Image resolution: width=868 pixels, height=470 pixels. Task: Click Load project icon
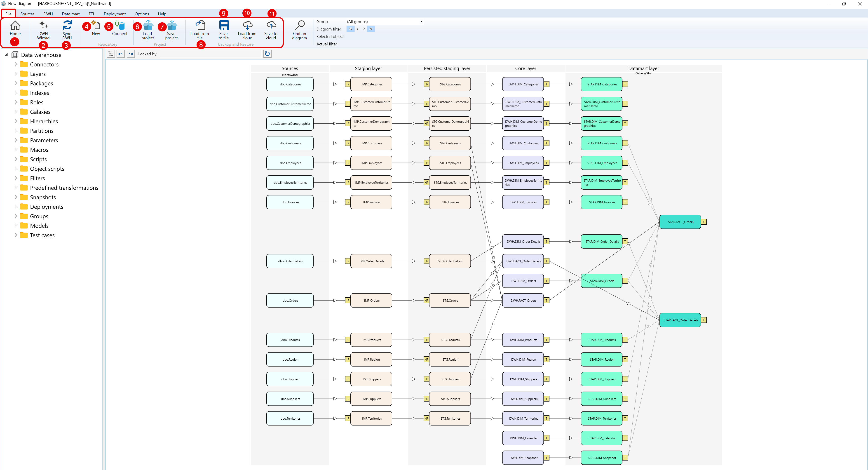click(x=148, y=25)
